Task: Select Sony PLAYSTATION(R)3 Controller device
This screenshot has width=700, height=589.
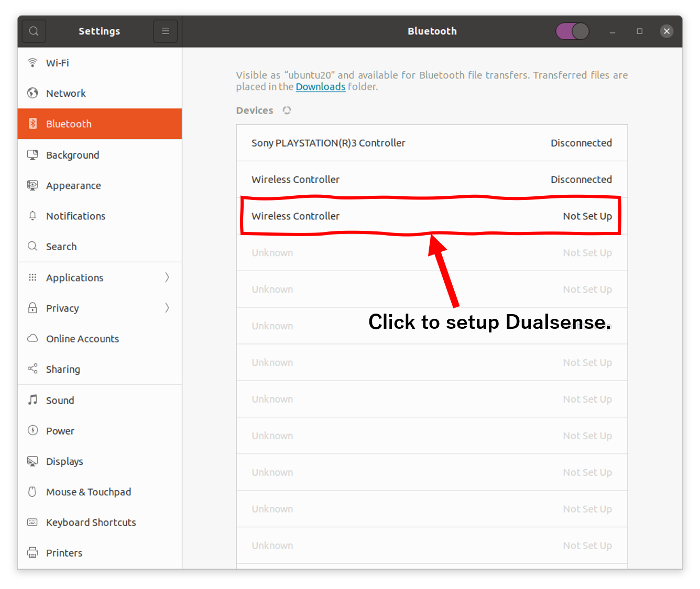Action: click(x=432, y=143)
